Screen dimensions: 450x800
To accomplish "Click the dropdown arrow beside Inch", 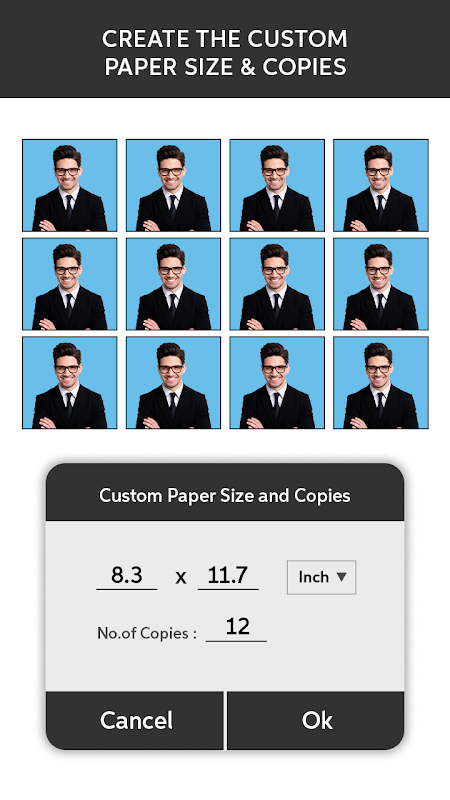I will 341,577.
